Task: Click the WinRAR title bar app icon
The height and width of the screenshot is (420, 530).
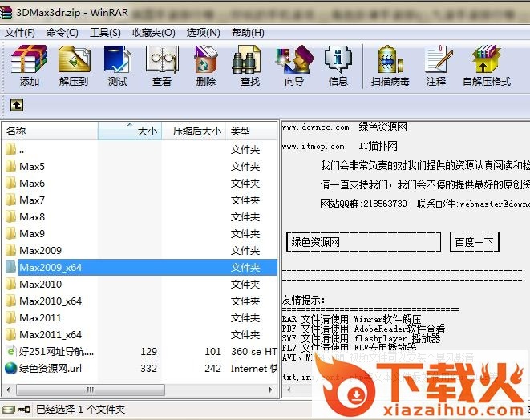Action: point(6,13)
